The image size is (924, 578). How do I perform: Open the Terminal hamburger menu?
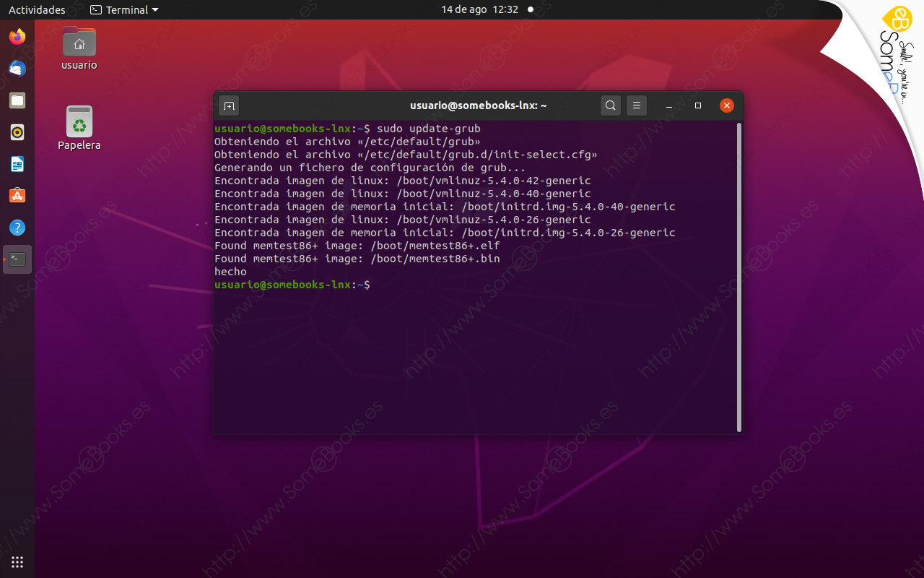(x=636, y=105)
